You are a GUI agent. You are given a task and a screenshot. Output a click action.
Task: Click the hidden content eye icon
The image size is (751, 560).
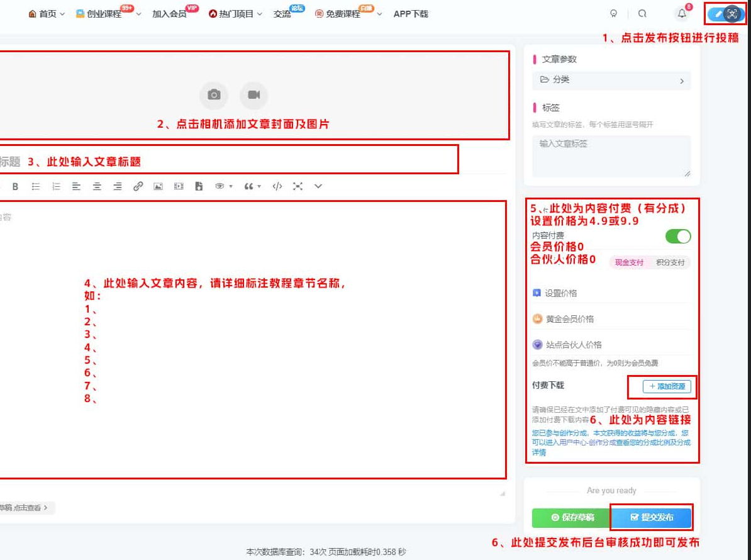220,186
